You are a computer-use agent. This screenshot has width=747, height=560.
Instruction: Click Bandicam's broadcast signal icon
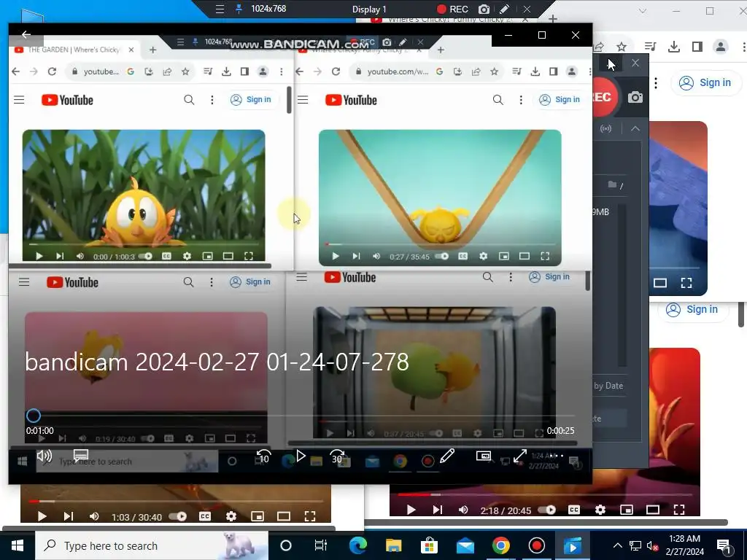point(605,128)
